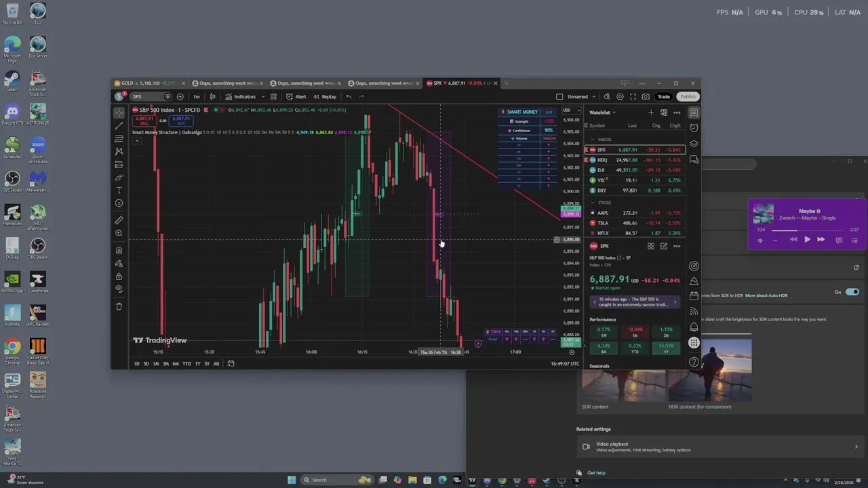Open the calendar panel icon

pyautogui.click(x=694, y=296)
